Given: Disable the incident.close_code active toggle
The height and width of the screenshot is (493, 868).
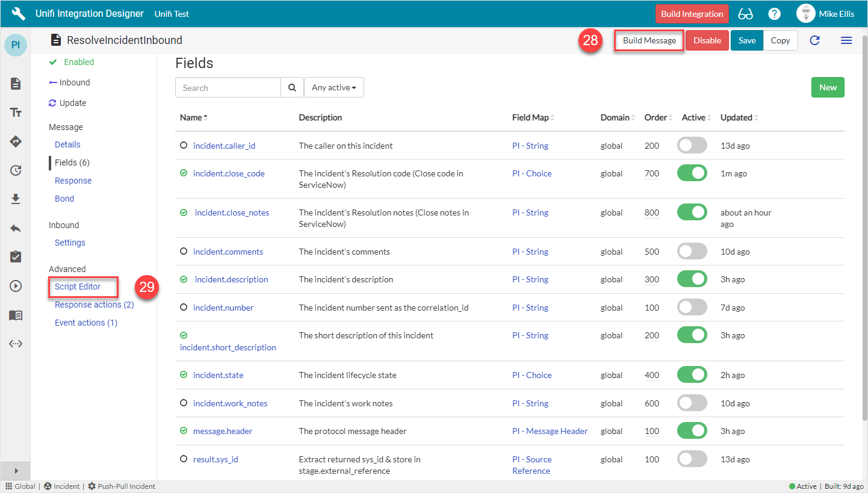Looking at the screenshot, I should click(692, 173).
